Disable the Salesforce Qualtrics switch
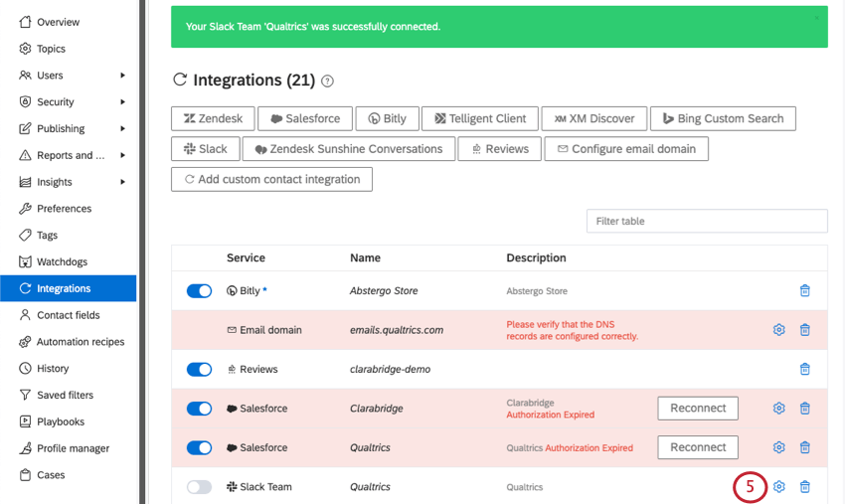This screenshot has height=504, width=845. 200,448
